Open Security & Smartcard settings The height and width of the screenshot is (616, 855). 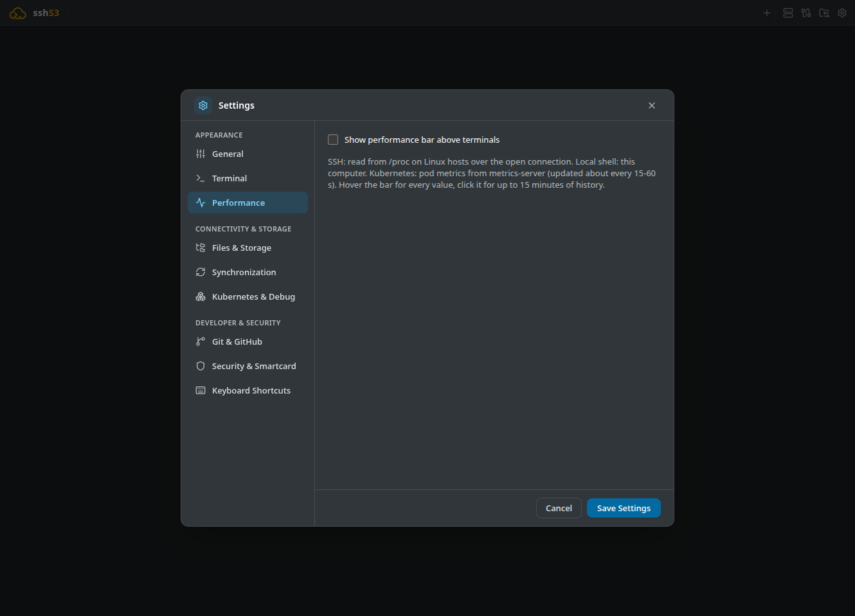pos(248,366)
